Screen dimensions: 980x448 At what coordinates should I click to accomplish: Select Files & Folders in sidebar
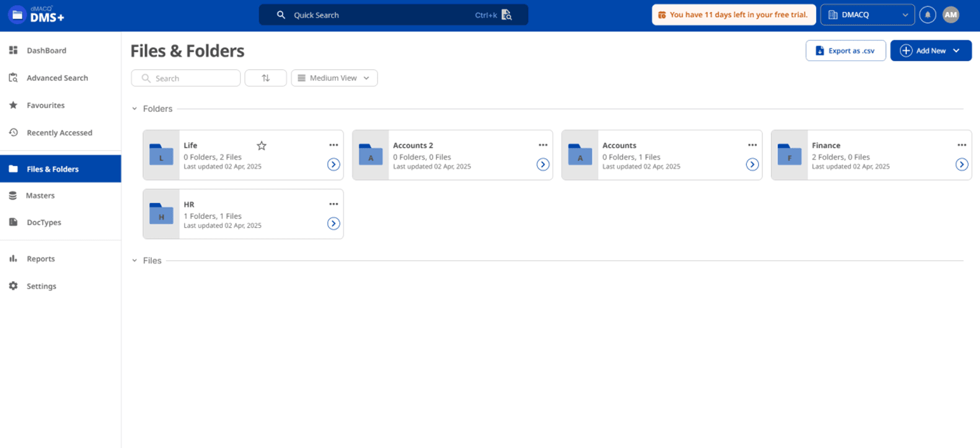[x=61, y=169]
